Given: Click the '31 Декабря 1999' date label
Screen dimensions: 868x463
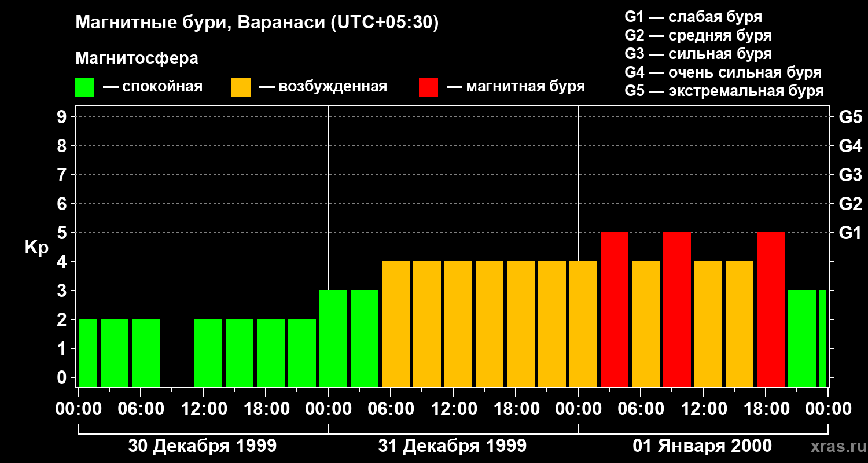Looking at the screenshot, I should [x=453, y=446].
